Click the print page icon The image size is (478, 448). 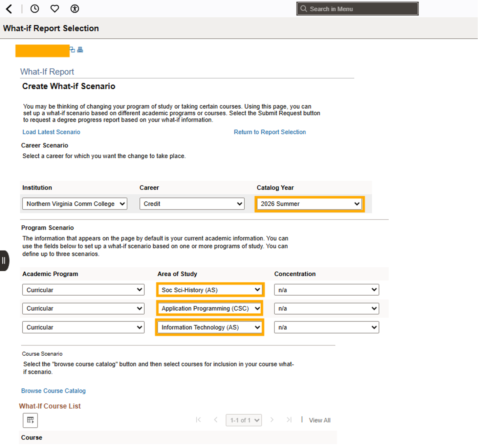pos(80,50)
